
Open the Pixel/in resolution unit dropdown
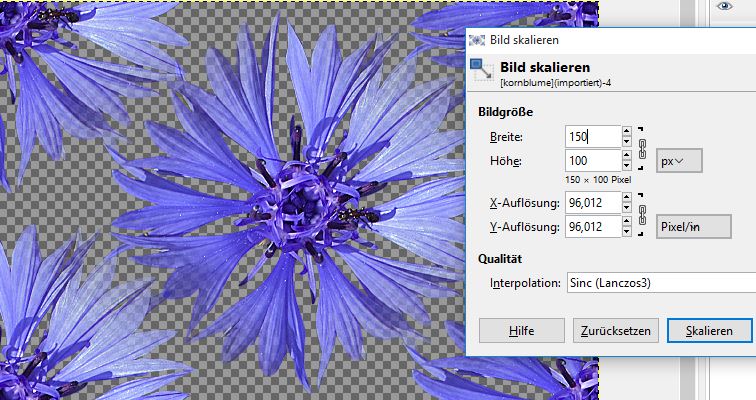(693, 227)
